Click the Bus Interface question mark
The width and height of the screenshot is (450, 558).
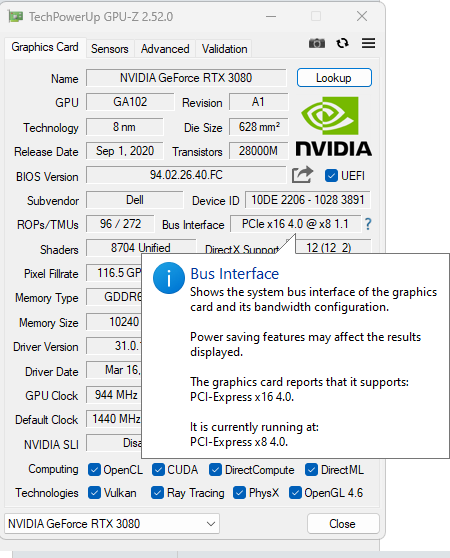coord(368,224)
